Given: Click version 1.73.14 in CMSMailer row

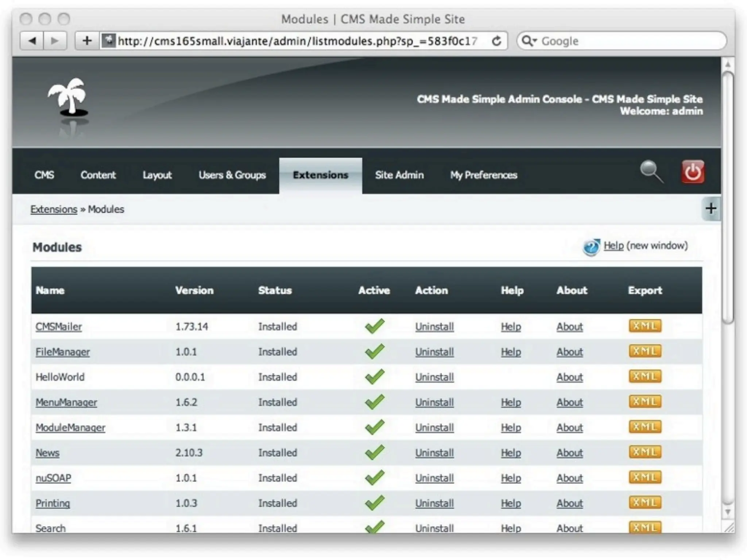Looking at the screenshot, I should coord(191,326).
